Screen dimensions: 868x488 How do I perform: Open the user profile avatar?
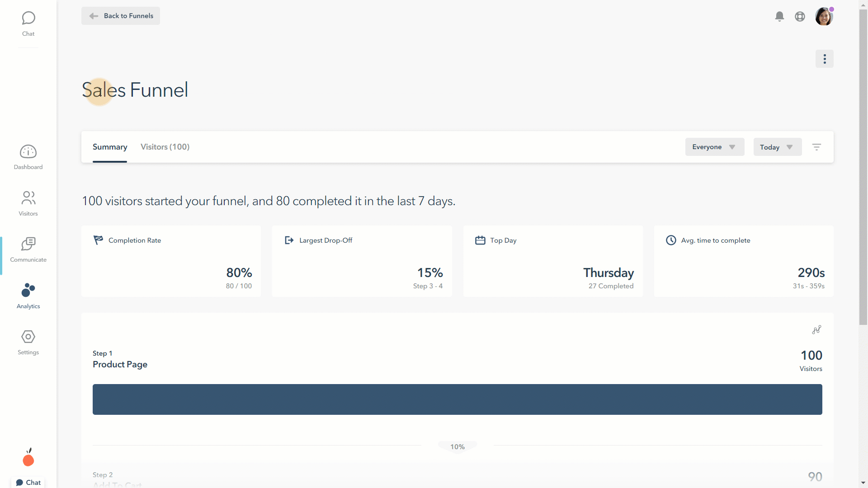point(824,16)
